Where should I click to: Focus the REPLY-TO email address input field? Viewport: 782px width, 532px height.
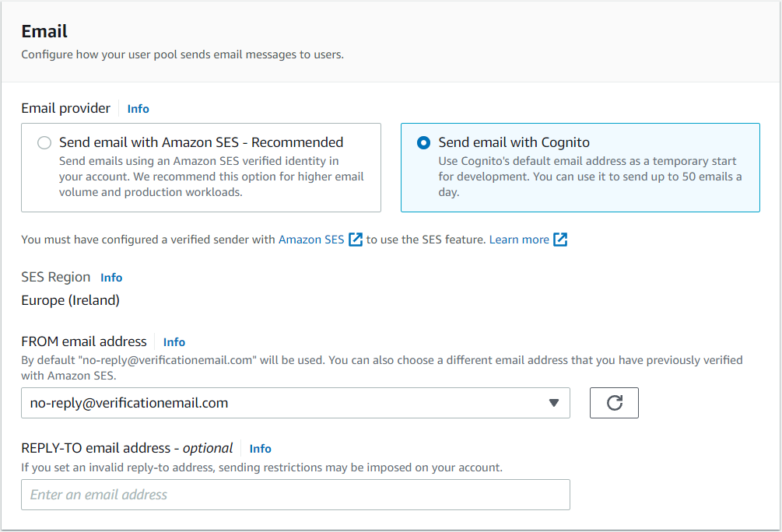coord(296,495)
